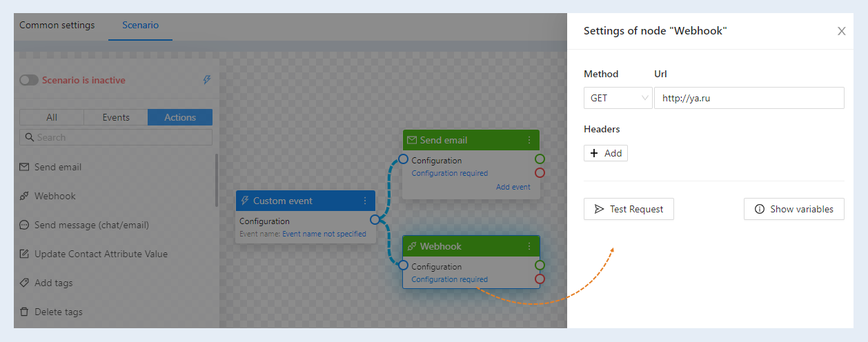
Task: Switch to the Scenario tab
Action: [141, 26]
